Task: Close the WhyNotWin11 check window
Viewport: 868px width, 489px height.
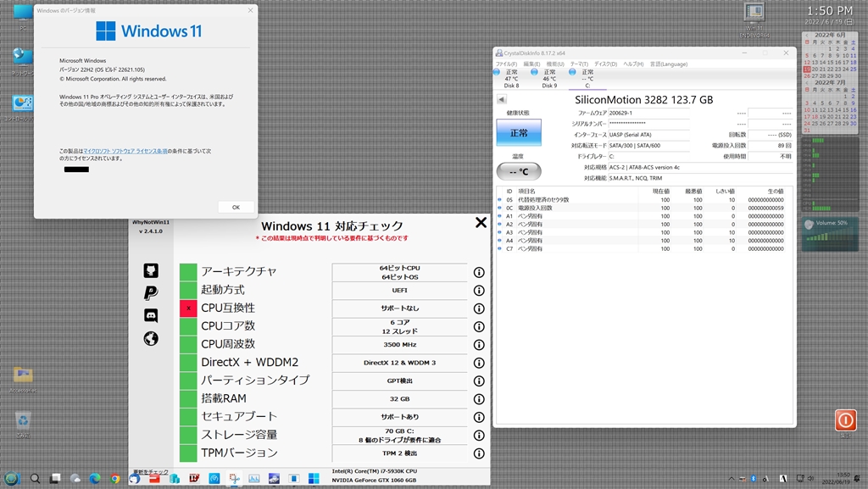Action: (x=481, y=223)
